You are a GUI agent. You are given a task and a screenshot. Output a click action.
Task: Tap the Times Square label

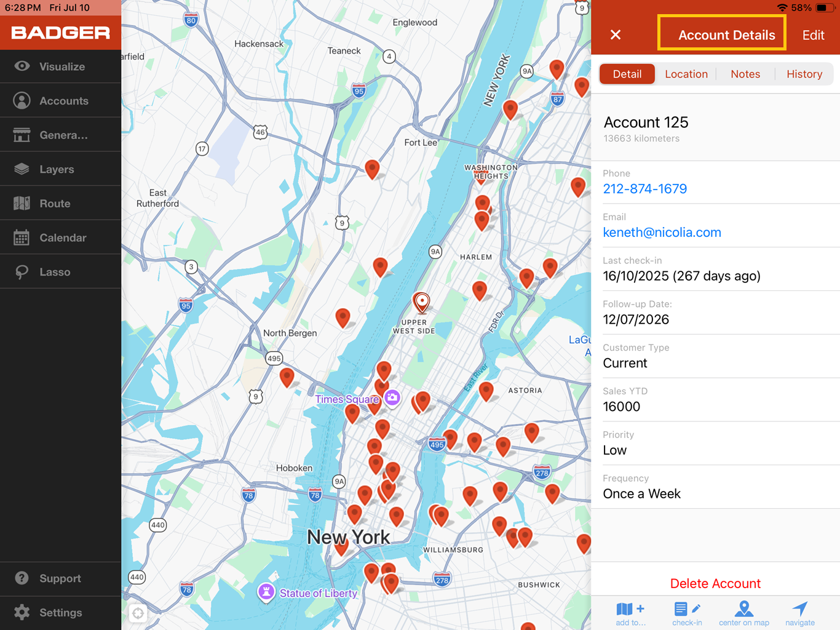coord(347,399)
